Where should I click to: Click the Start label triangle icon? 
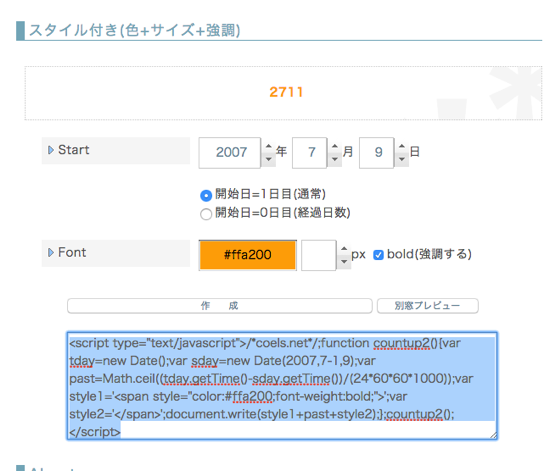pyautogui.click(x=51, y=150)
